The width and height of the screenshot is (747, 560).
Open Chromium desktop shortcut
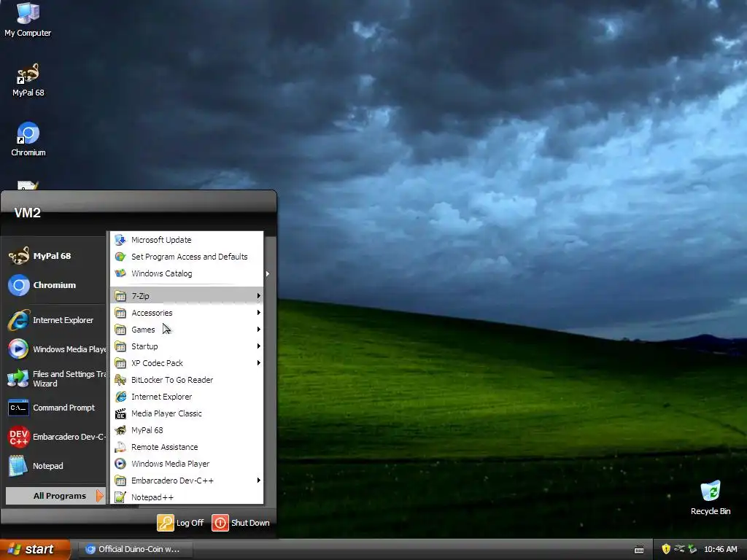[x=28, y=139]
